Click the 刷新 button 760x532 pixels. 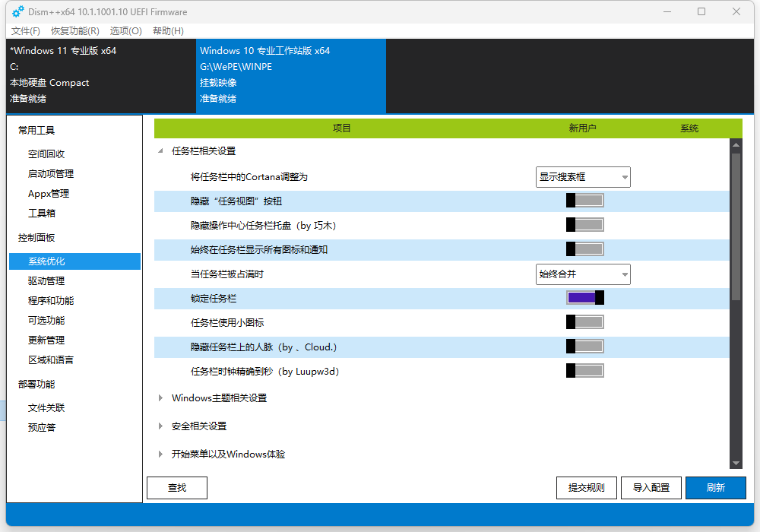tap(715, 488)
